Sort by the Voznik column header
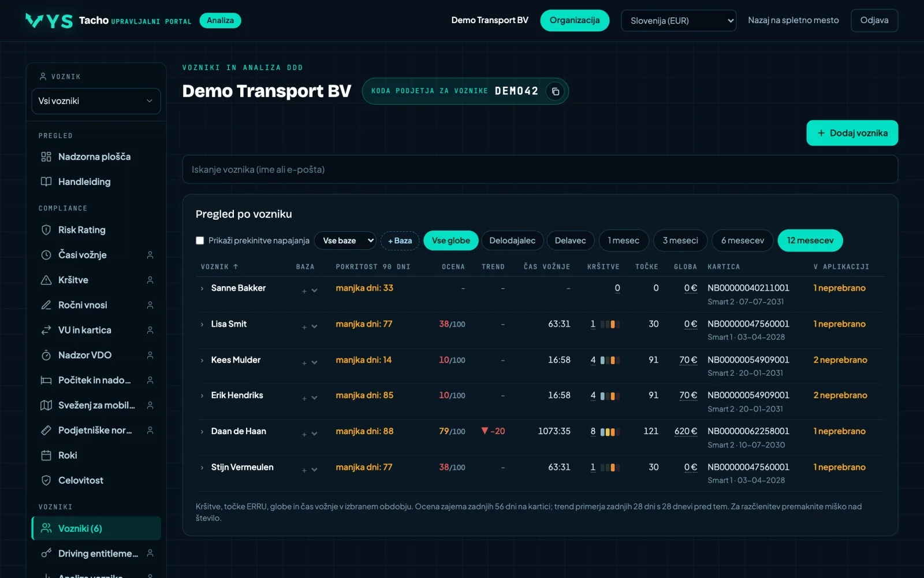 pyautogui.click(x=219, y=266)
